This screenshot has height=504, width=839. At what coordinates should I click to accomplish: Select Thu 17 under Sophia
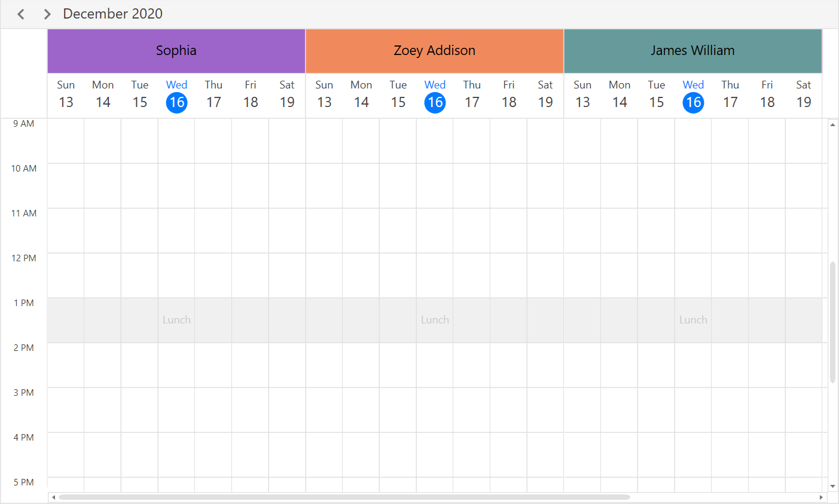coord(213,95)
